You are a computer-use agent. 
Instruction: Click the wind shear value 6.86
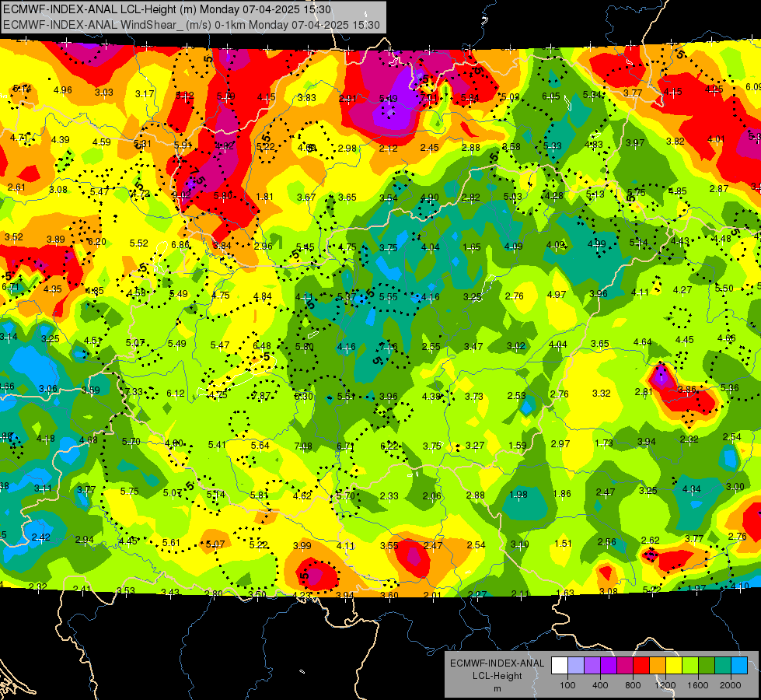180,245
